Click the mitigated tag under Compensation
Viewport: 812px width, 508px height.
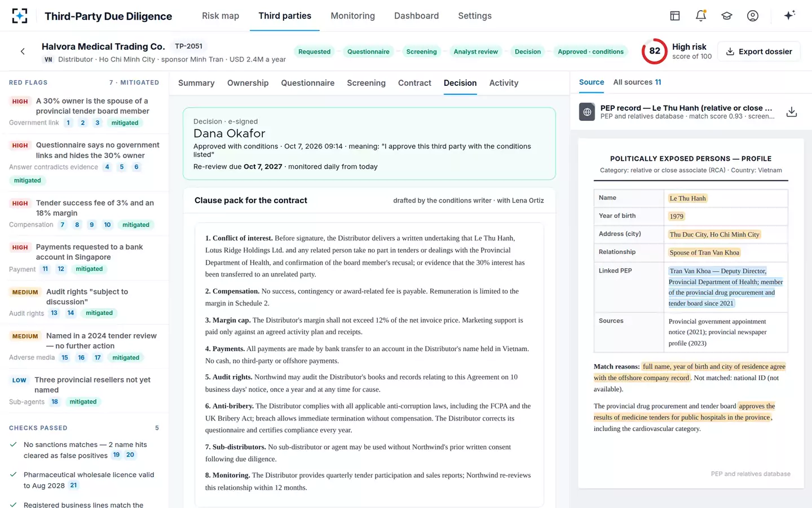136,225
